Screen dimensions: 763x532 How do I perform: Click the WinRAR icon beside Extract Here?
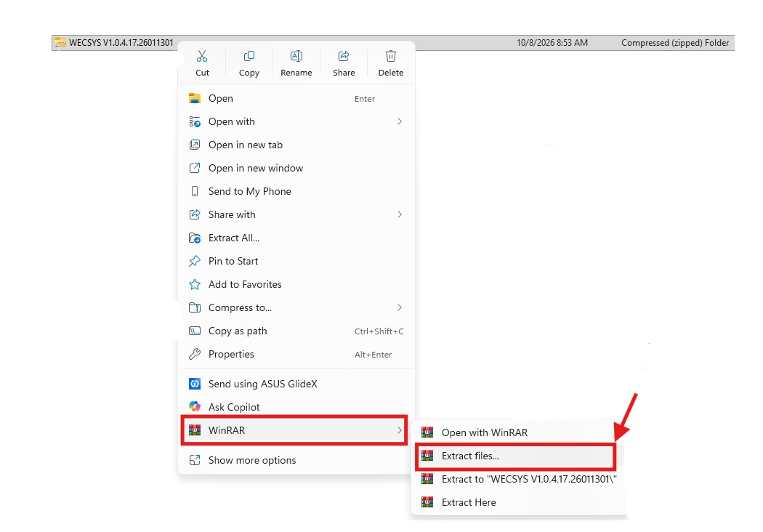[x=427, y=502]
